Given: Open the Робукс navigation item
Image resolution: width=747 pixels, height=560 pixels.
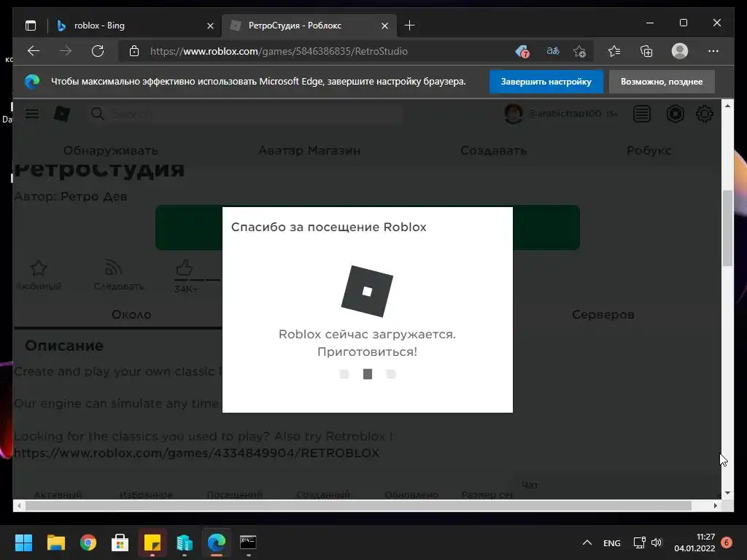Looking at the screenshot, I should (x=649, y=150).
